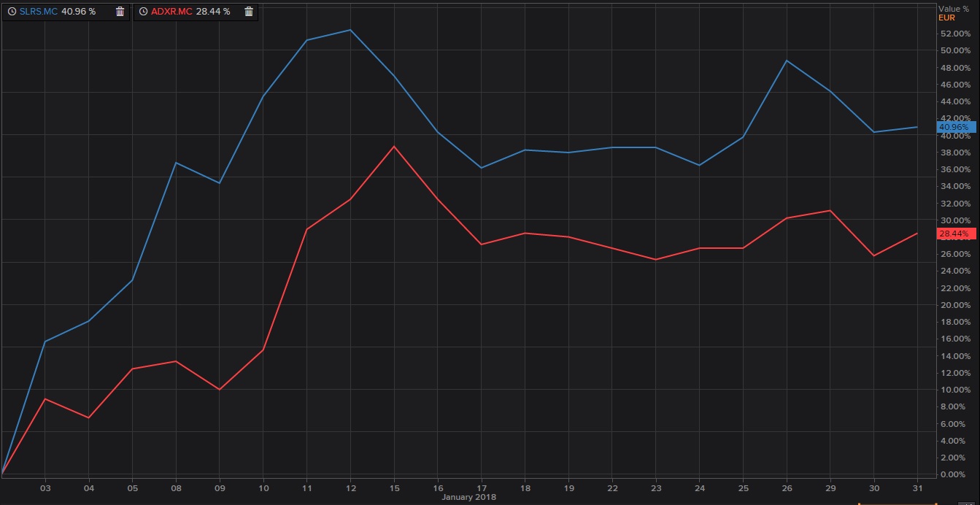The height and width of the screenshot is (505, 980).
Task: Click the 31 date tick
Action: (x=917, y=487)
